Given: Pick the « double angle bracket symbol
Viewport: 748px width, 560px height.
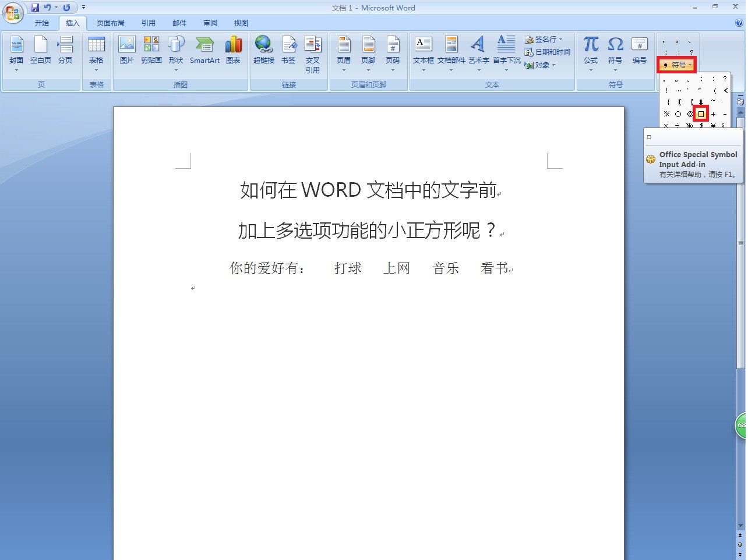Looking at the screenshot, I should pyautogui.click(x=726, y=91).
